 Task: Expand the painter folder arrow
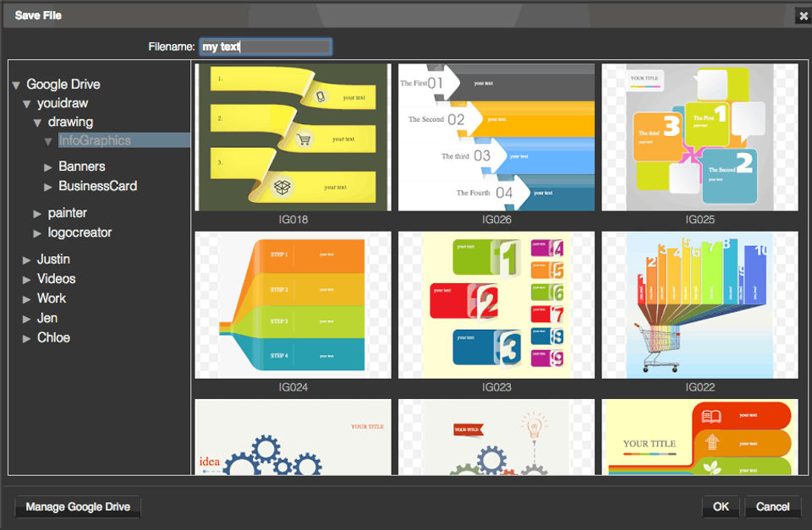click(x=37, y=214)
